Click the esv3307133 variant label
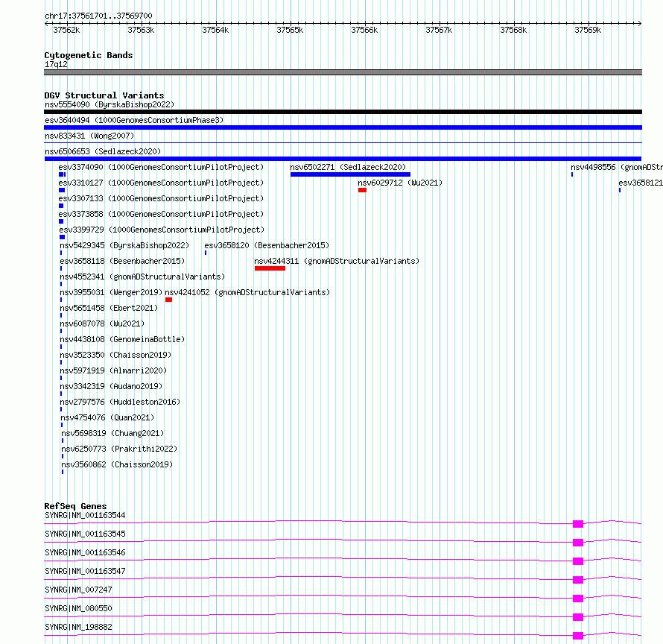The height and width of the screenshot is (644, 663). [x=161, y=198]
